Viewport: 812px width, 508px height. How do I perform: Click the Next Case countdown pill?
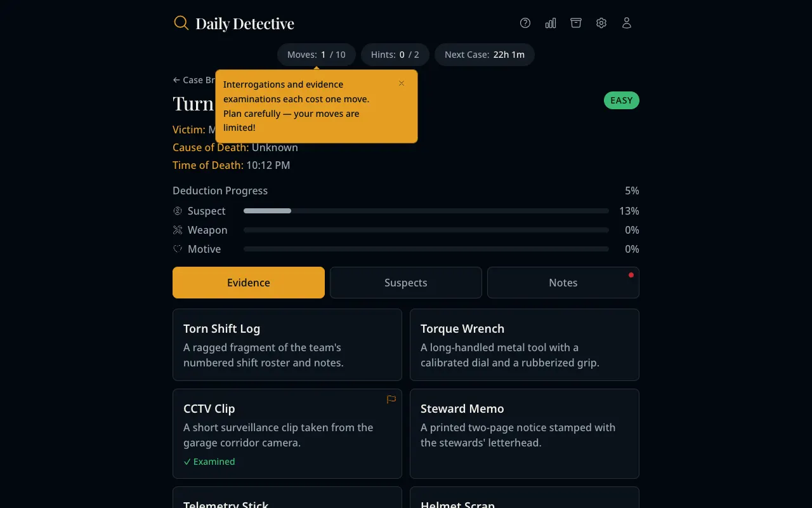(x=485, y=55)
